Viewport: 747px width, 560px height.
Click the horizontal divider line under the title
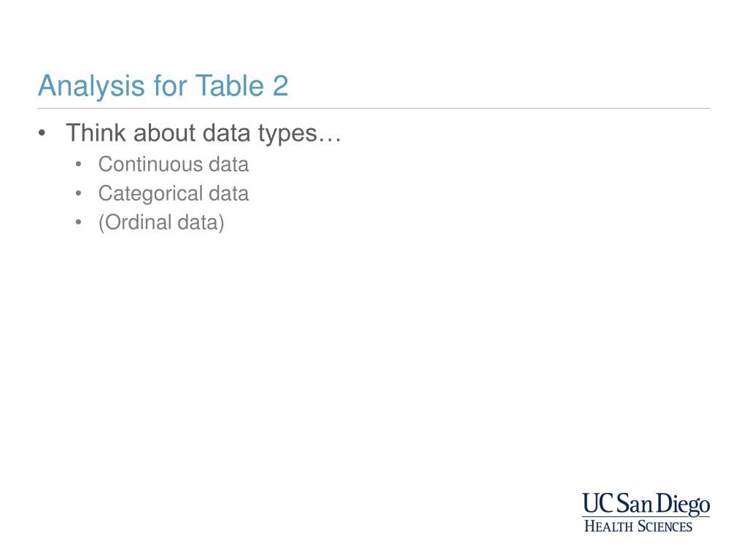point(373,109)
